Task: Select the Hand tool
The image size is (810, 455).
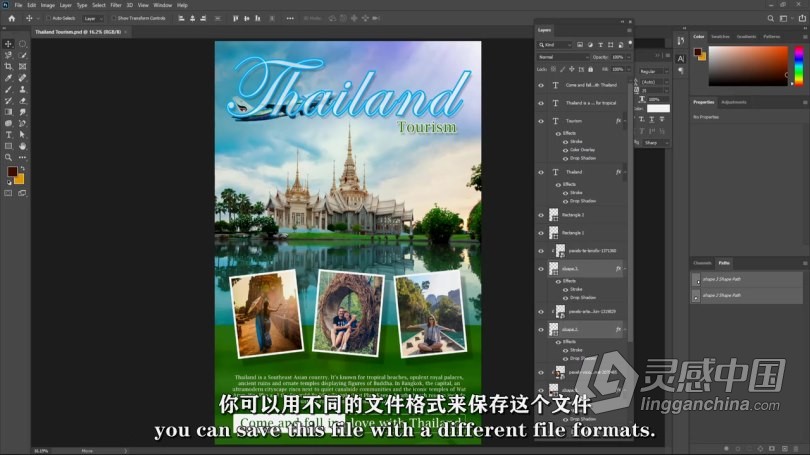Action: [x=23, y=146]
